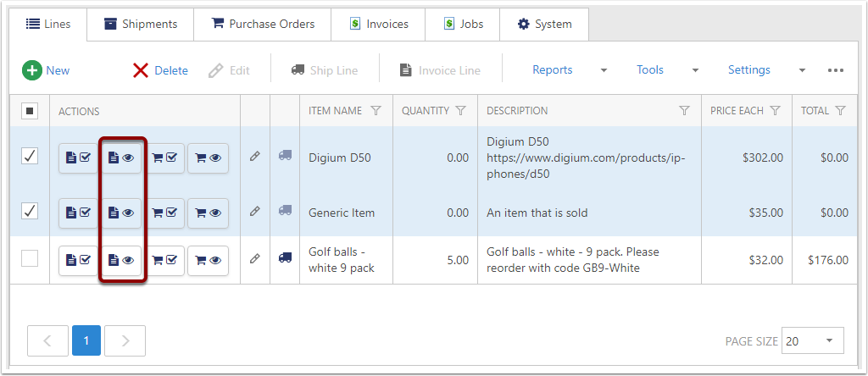Tick the checkbox for Golf balls row
Viewport: 868px width, 376px height.
(x=30, y=258)
